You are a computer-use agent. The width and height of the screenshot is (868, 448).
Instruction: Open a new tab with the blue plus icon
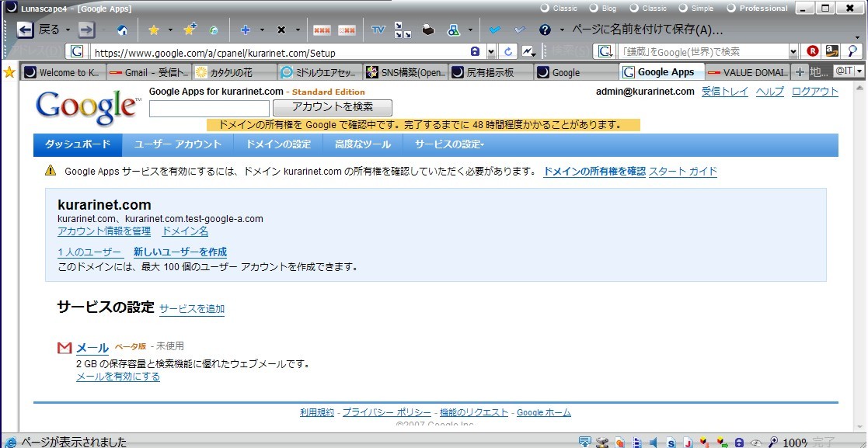pos(246,30)
